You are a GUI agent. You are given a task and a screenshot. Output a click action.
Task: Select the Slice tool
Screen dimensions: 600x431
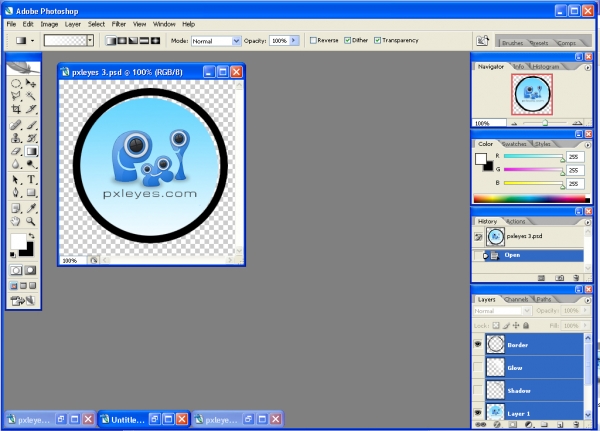click(31, 109)
